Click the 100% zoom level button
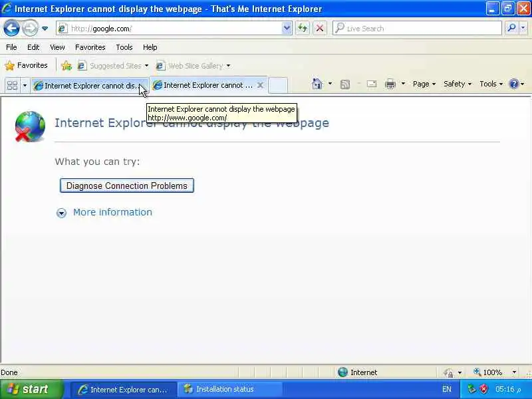 (x=488, y=372)
